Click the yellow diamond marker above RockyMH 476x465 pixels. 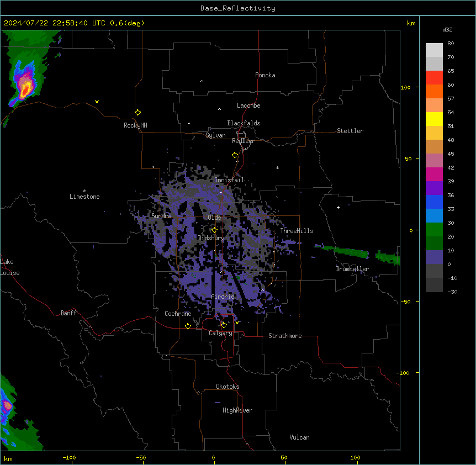(137, 113)
